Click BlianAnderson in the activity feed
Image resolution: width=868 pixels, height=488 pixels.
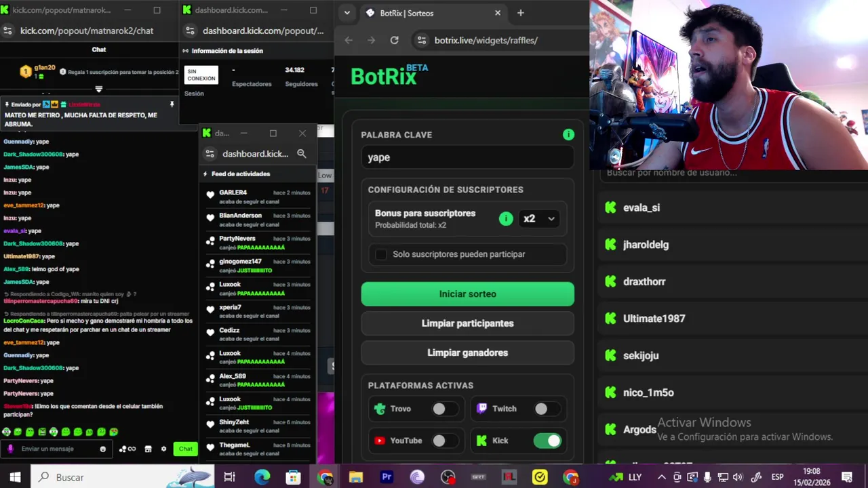(241, 216)
